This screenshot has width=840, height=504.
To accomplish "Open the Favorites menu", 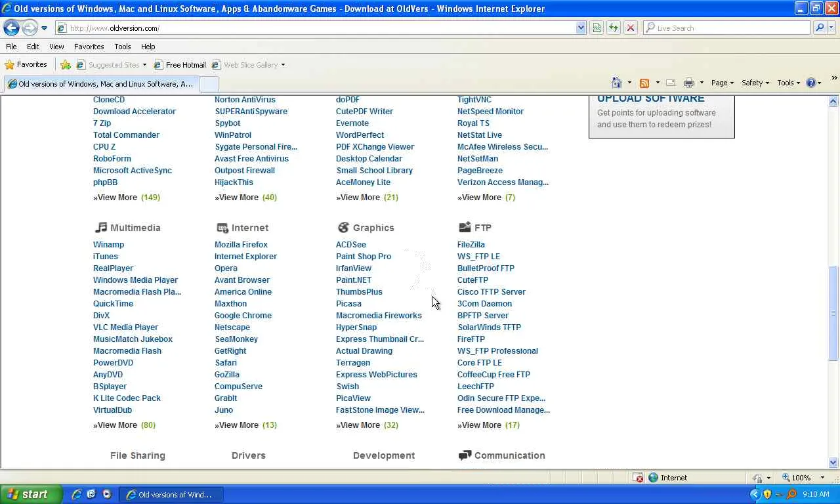I will pos(89,47).
